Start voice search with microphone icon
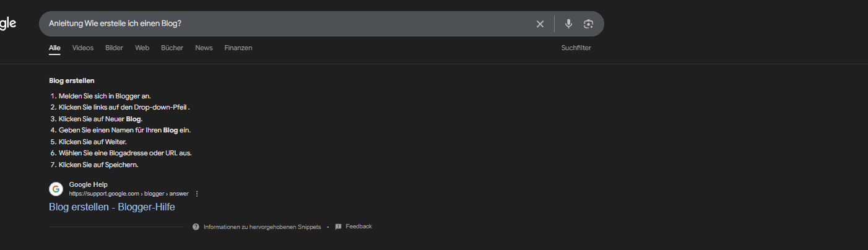Screen dimensions: 868x250 click(568, 24)
